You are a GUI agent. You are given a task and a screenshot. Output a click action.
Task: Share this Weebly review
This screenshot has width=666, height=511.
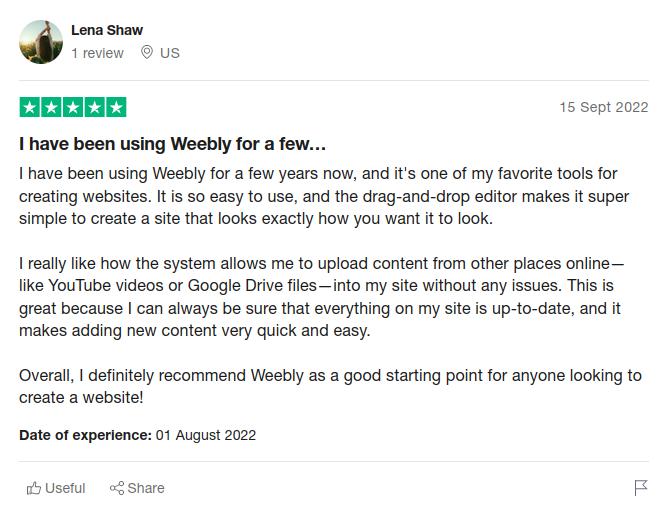coord(137,488)
